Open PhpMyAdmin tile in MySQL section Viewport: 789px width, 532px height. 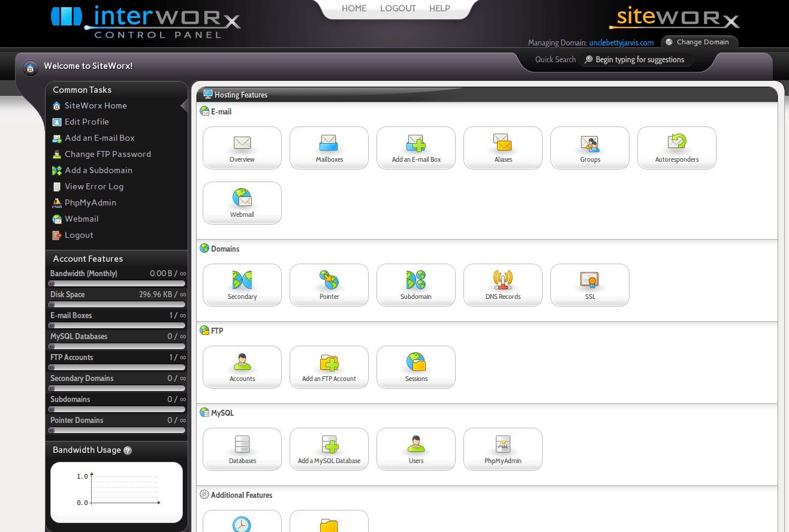(503, 449)
